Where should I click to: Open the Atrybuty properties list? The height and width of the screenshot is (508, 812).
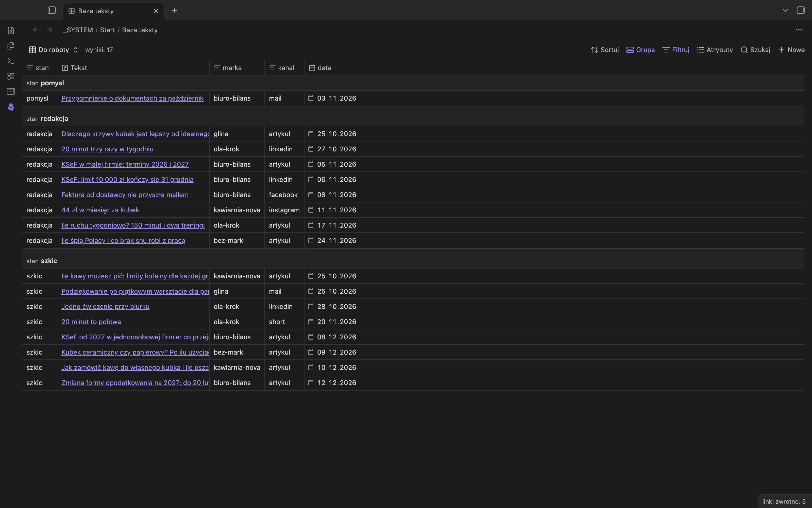point(715,50)
